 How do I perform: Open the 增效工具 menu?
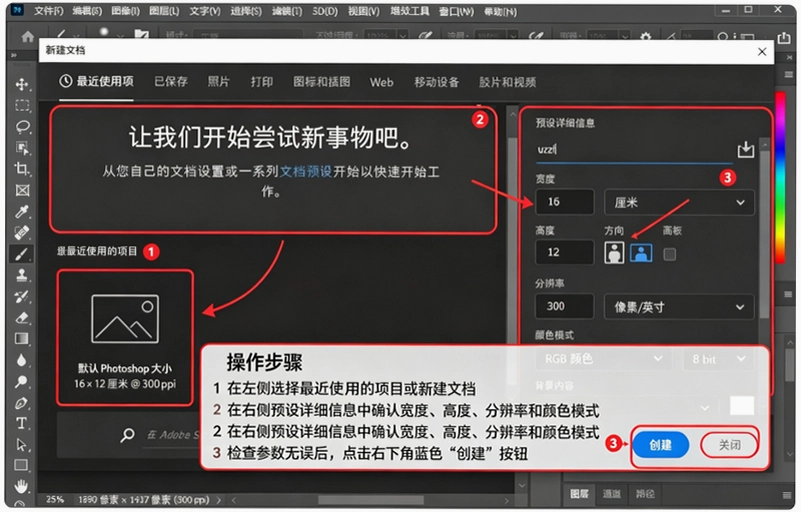point(409,11)
